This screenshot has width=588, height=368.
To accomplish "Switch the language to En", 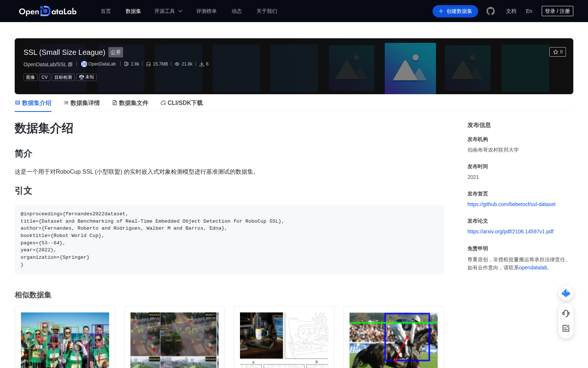I will 529,11.
